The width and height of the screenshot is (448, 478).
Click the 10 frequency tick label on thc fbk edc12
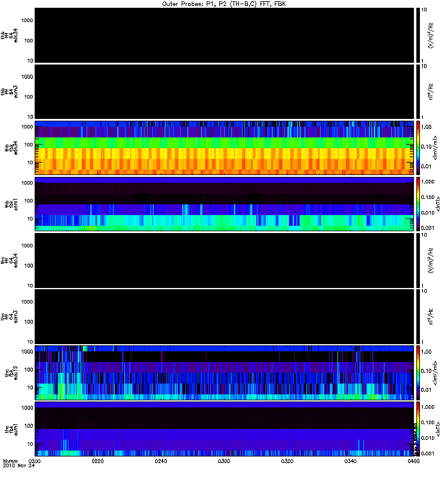pos(30,388)
